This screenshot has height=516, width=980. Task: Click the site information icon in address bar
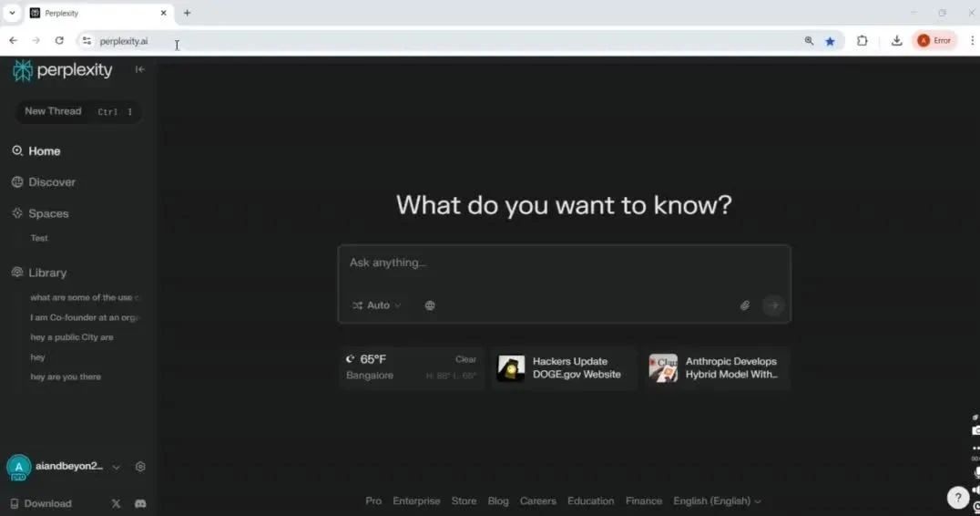(x=87, y=41)
